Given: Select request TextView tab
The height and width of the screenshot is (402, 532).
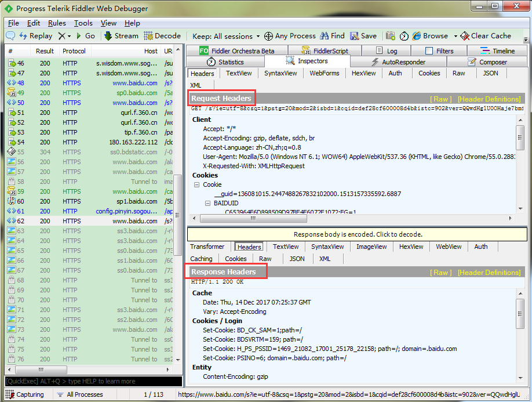Looking at the screenshot, I should tap(239, 73).
